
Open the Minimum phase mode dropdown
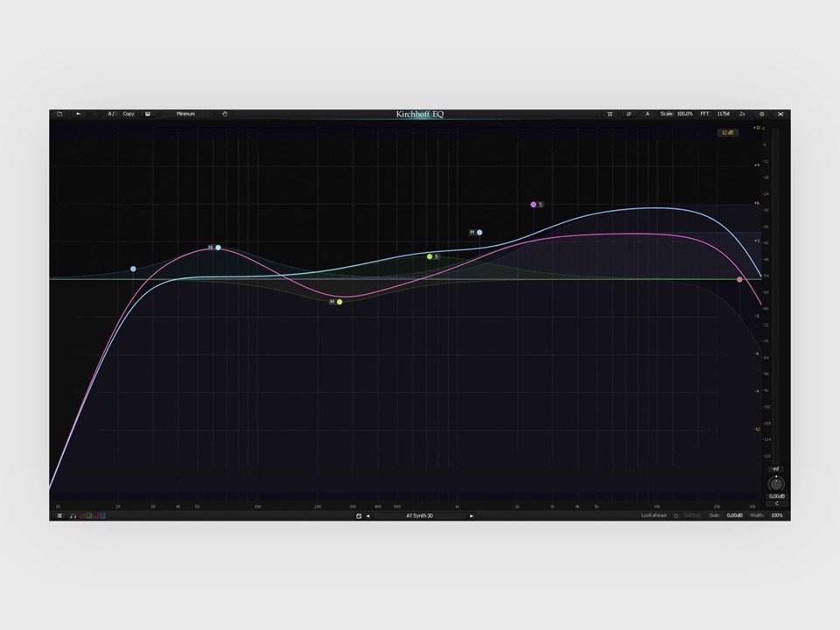[x=185, y=114]
